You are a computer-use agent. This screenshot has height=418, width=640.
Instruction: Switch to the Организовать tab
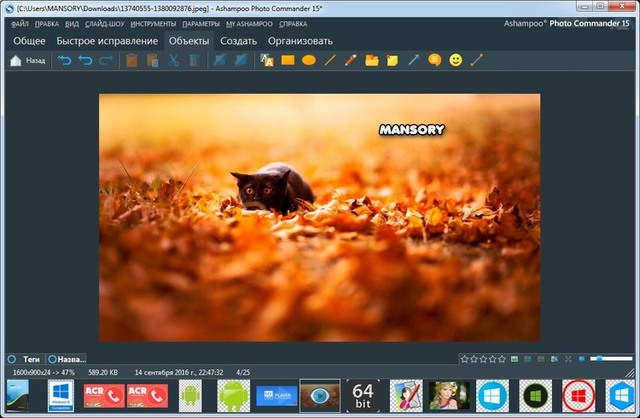pyautogui.click(x=300, y=41)
